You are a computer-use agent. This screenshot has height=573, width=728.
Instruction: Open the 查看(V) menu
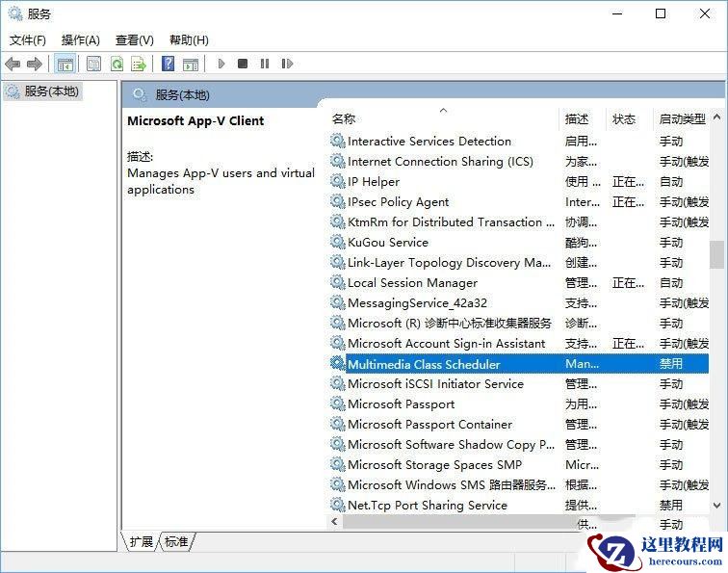click(x=135, y=40)
